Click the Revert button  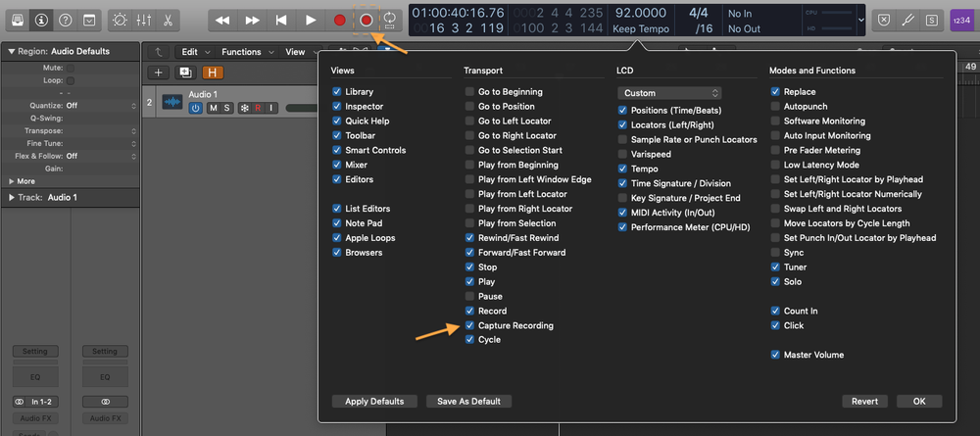[865, 401]
